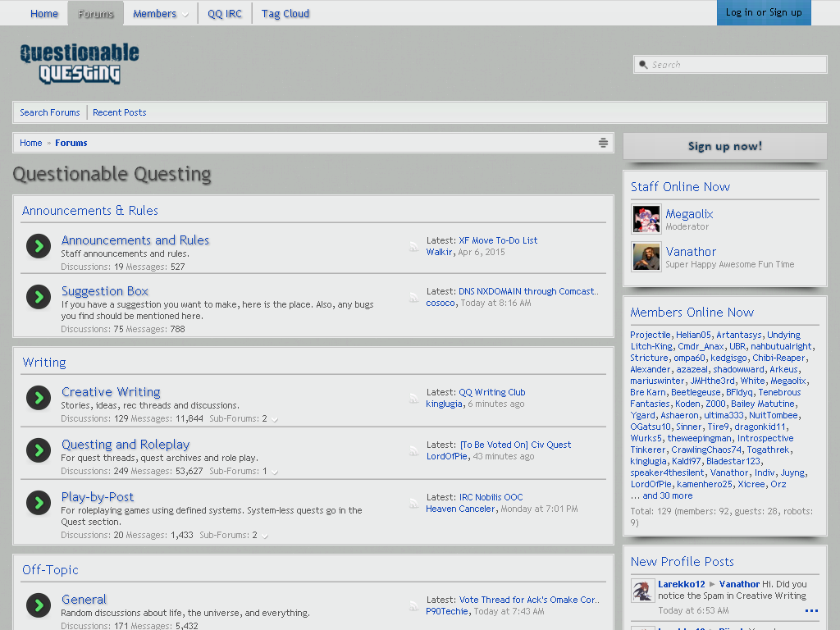View P90Techie's profile
The height and width of the screenshot is (630, 840).
point(447,610)
